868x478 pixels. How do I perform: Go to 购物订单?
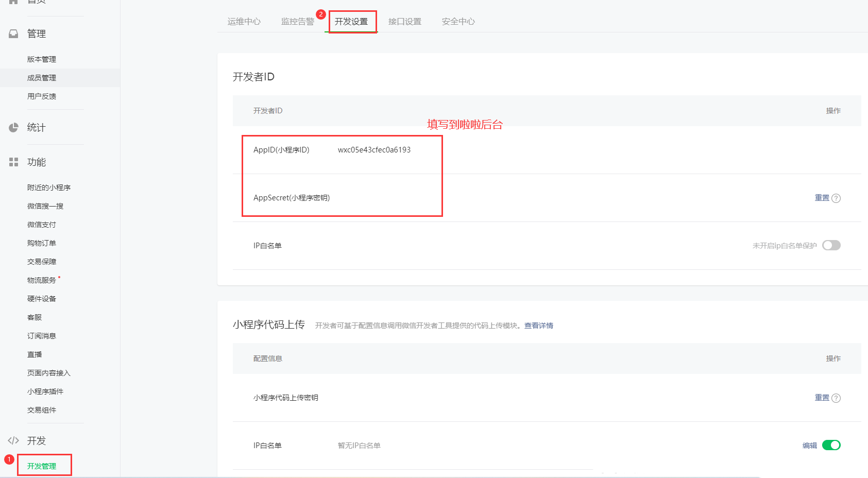click(42, 243)
